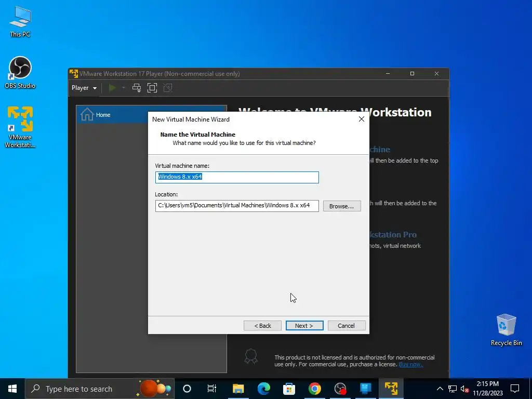Click the muted volume tray icon
The height and width of the screenshot is (399, 532).
click(464, 389)
